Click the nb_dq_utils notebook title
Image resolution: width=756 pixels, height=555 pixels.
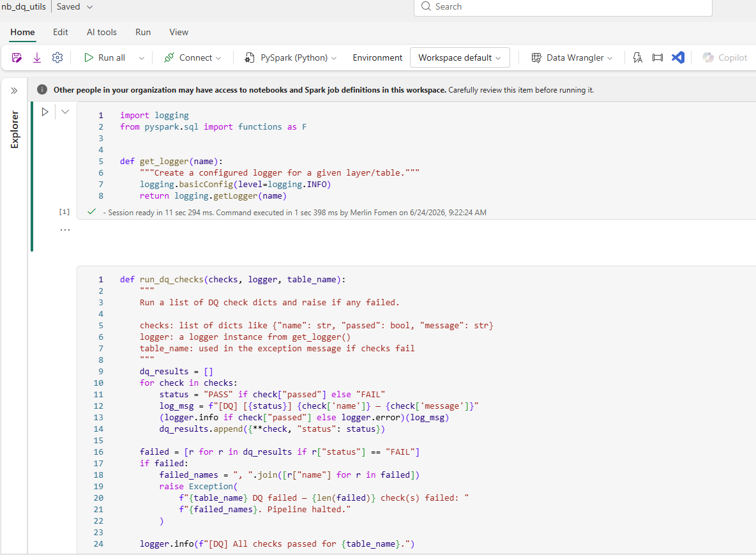point(24,7)
